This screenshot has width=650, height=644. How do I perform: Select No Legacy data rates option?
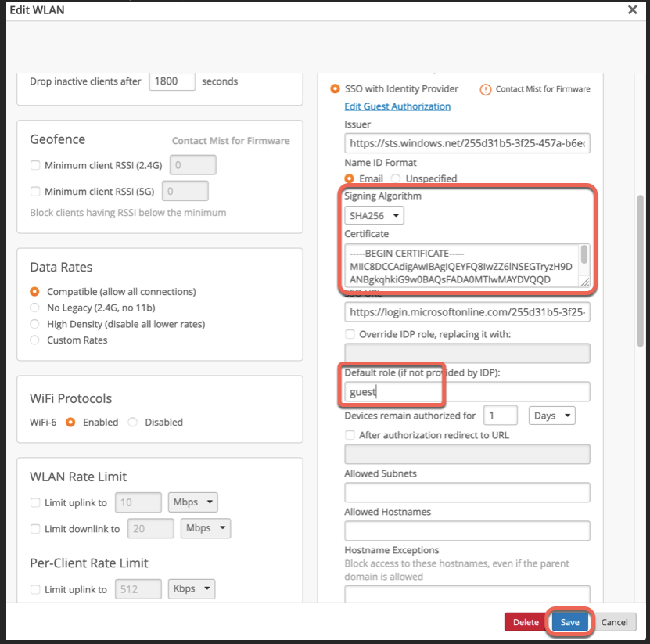(x=35, y=308)
